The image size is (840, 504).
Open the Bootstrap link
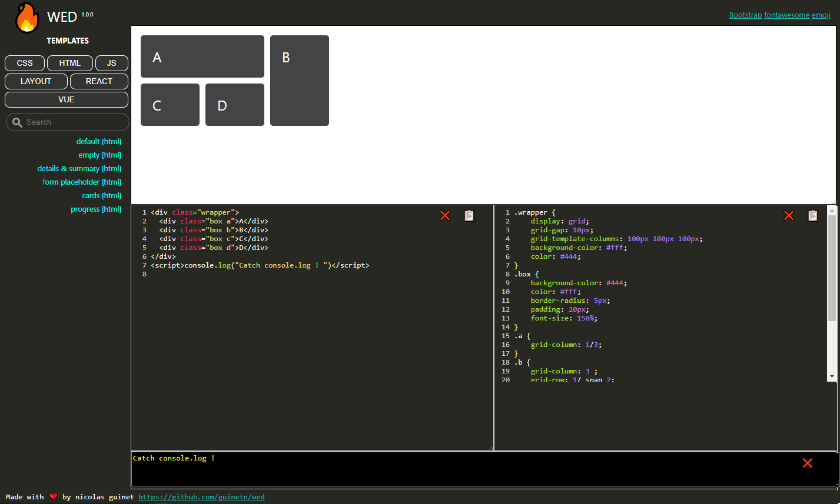click(x=745, y=15)
